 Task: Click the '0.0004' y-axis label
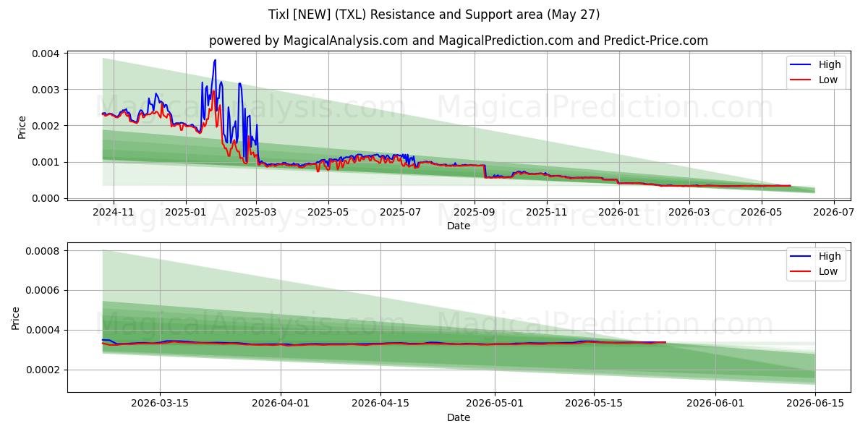coord(44,331)
